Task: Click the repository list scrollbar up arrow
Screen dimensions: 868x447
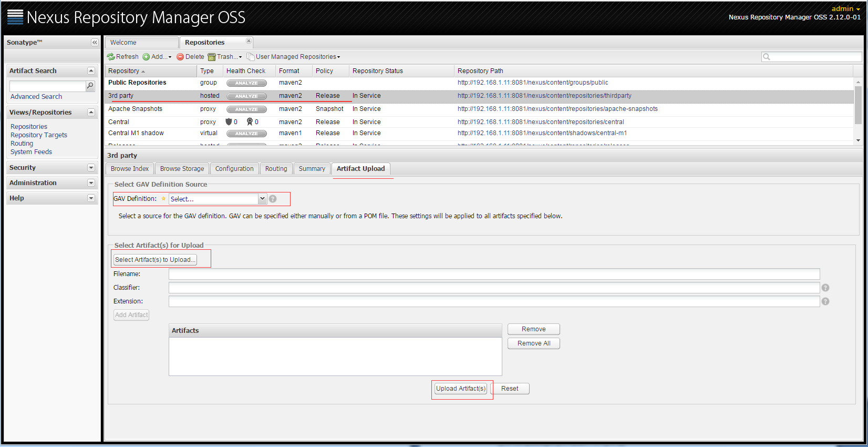Action: point(858,82)
